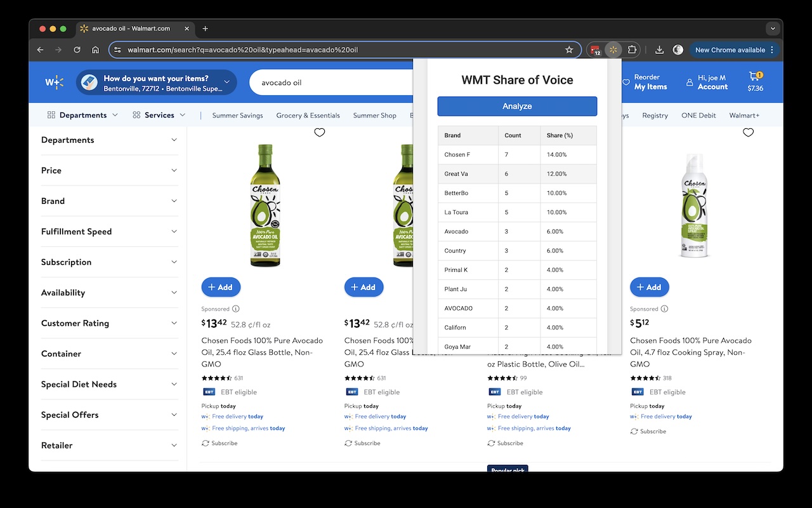Click the info icon beside first Sponsored label
This screenshot has height=508, width=812.
236,309
